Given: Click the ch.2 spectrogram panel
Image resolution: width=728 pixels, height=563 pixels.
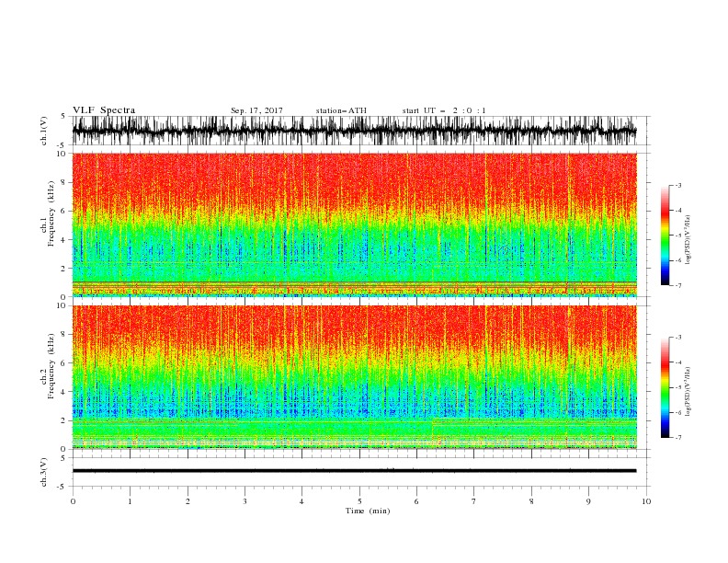Looking at the screenshot, I should 355,377.
